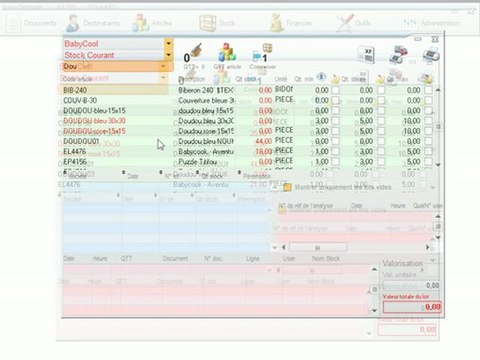
Task: Select the COUV-B-30 article code
Action: 80,100
